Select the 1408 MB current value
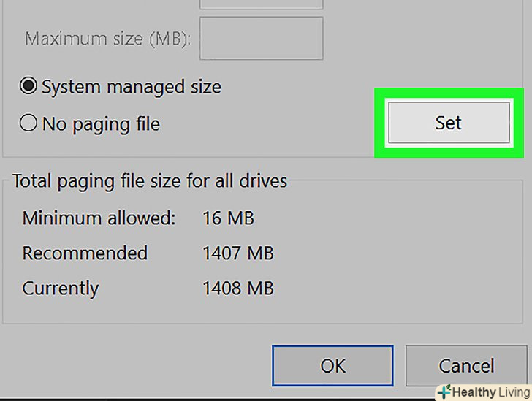Screen dimensions: 532x401 click(237, 288)
